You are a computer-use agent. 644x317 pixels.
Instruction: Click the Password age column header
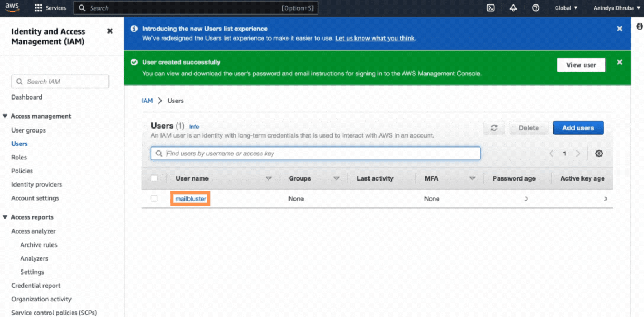point(514,178)
